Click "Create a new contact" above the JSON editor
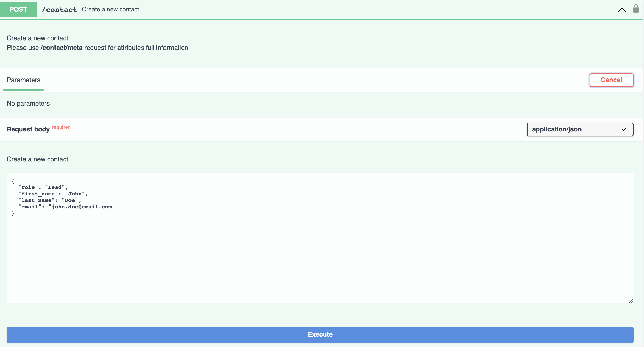 point(37,159)
